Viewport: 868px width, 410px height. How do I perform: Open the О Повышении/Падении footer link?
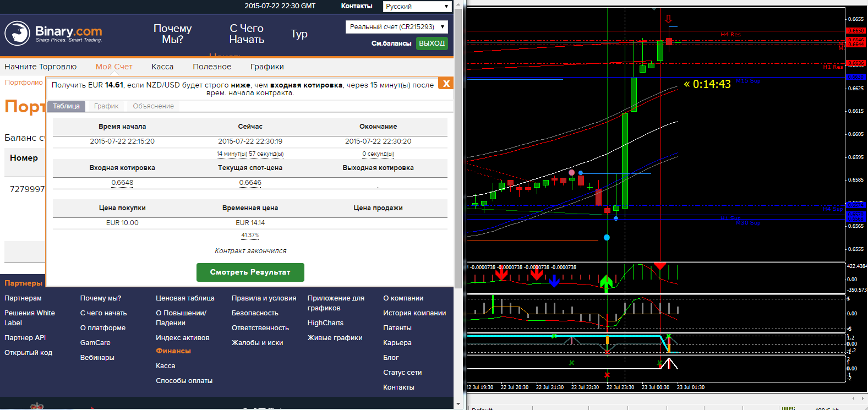[x=181, y=318]
